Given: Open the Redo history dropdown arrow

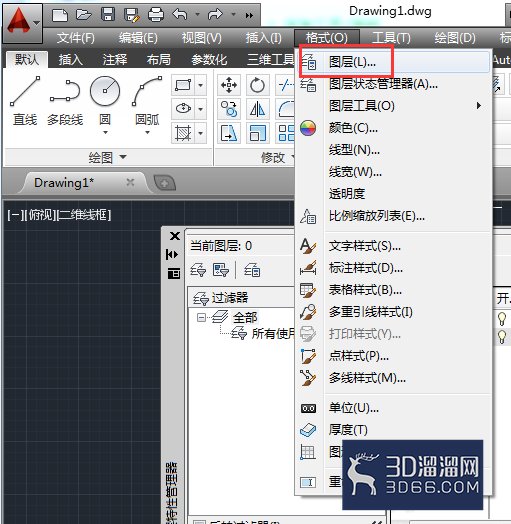Looking at the screenshot, I should click(233, 15).
